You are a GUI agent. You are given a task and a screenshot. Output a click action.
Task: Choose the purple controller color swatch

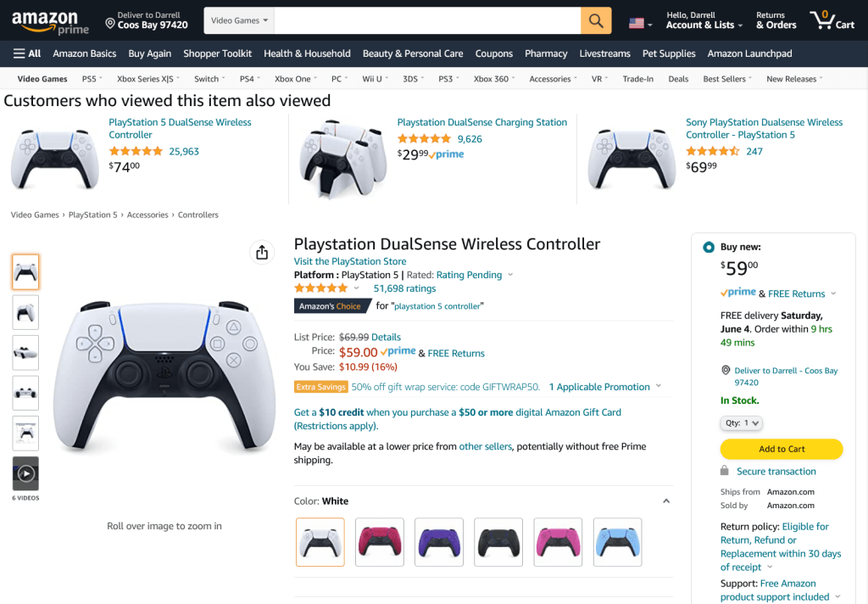tap(439, 541)
